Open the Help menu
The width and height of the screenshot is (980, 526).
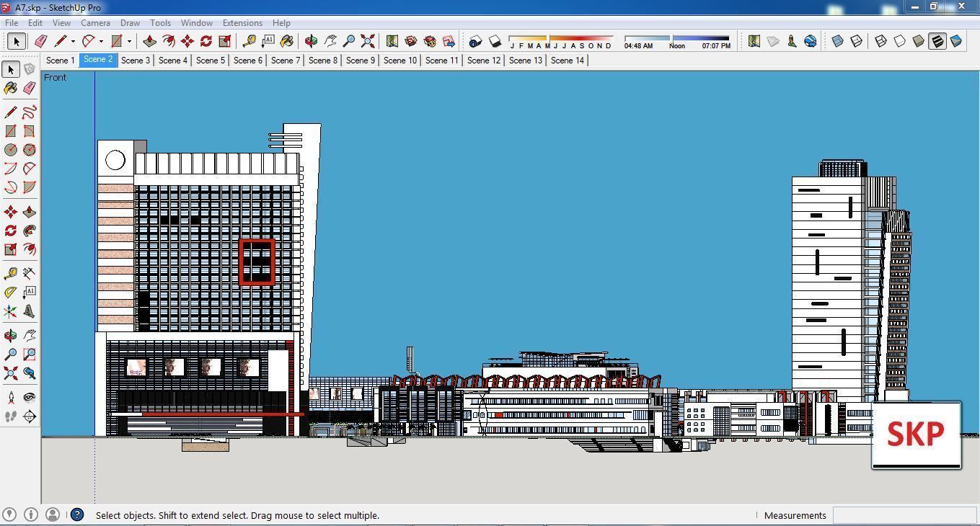point(281,23)
